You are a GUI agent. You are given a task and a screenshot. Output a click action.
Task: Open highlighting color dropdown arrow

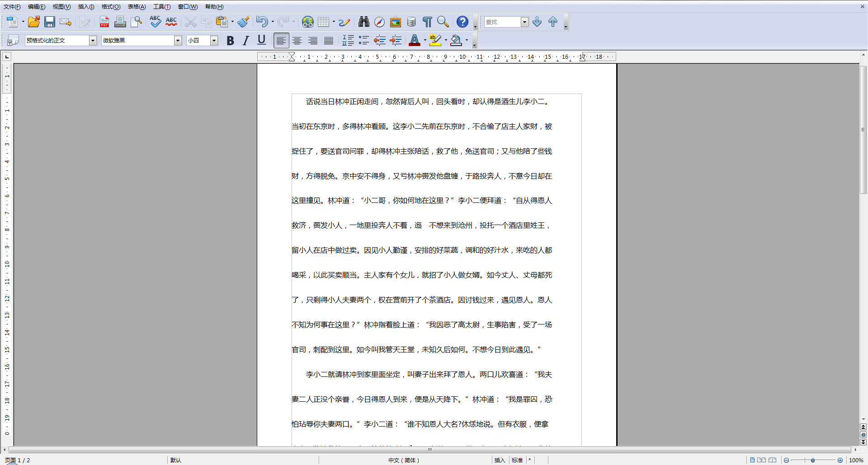[x=446, y=40]
